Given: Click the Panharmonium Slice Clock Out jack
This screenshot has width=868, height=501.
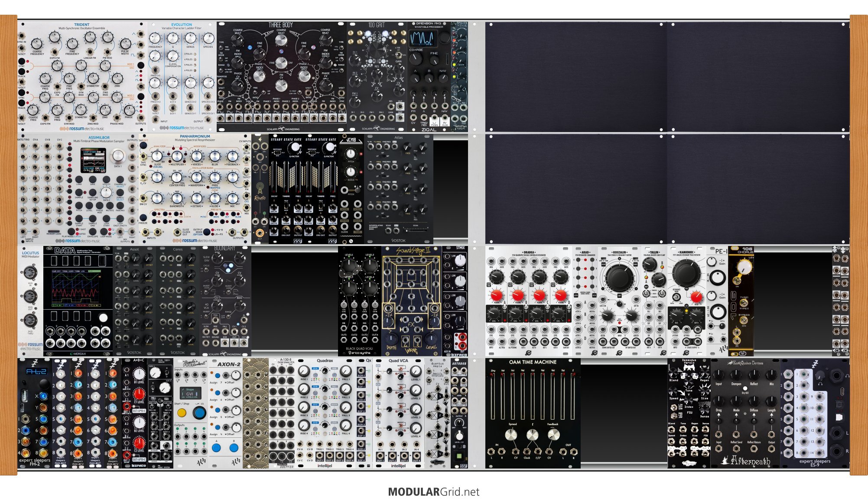Looking at the screenshot, I should pyautogui.click(x=177, y=232).
